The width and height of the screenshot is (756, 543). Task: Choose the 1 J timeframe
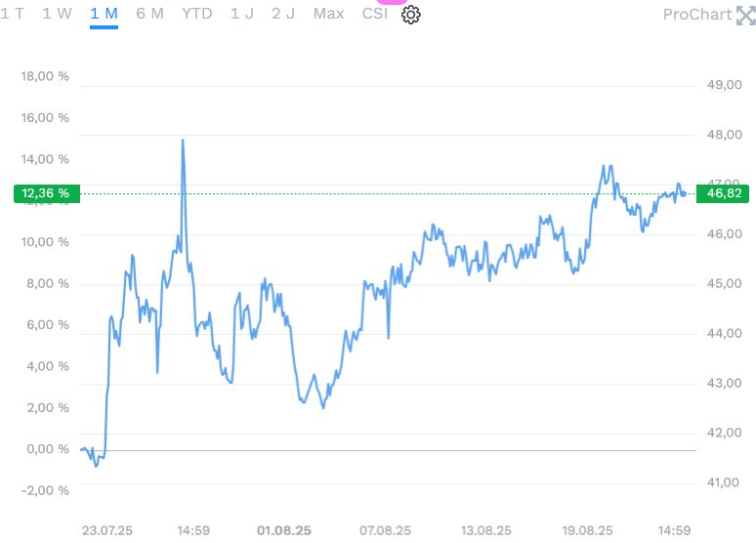pos(241,14)
